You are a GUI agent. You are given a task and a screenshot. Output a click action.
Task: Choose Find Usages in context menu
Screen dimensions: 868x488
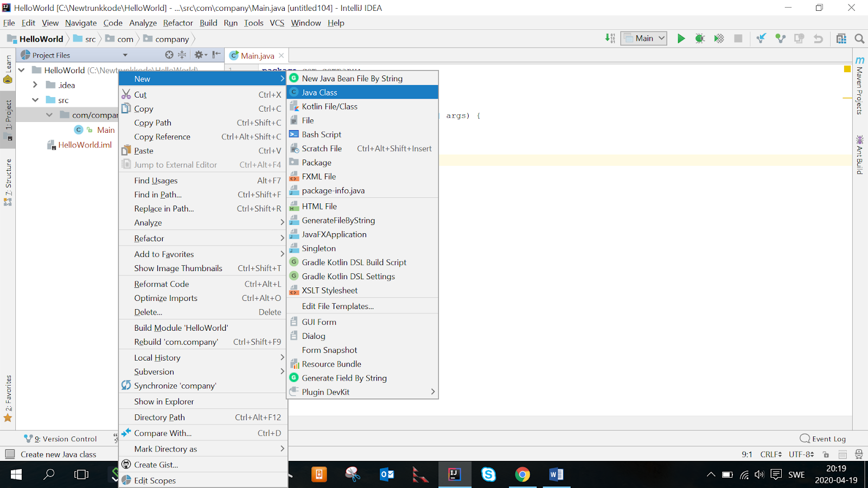click(202, 181)
